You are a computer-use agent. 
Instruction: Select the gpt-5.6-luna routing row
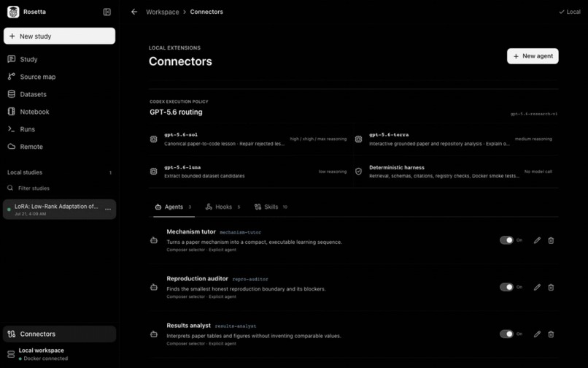250,172
